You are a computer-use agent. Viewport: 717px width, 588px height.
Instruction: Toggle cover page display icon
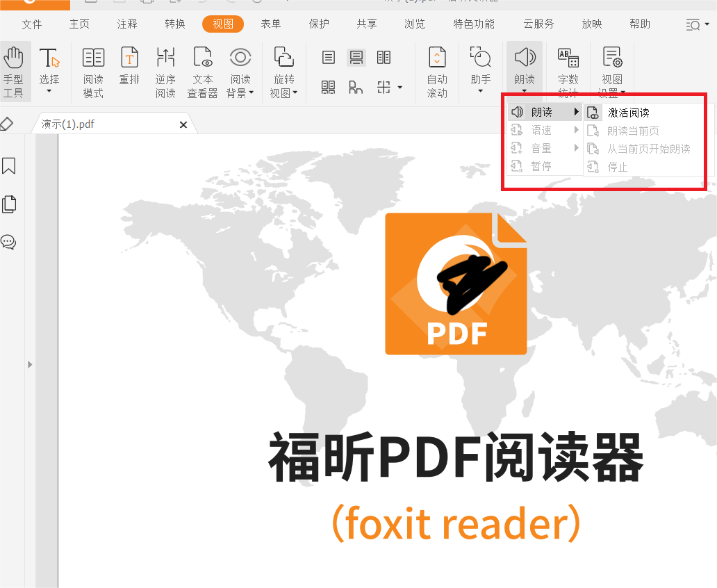pyautogui.click(x=356, y=87)
